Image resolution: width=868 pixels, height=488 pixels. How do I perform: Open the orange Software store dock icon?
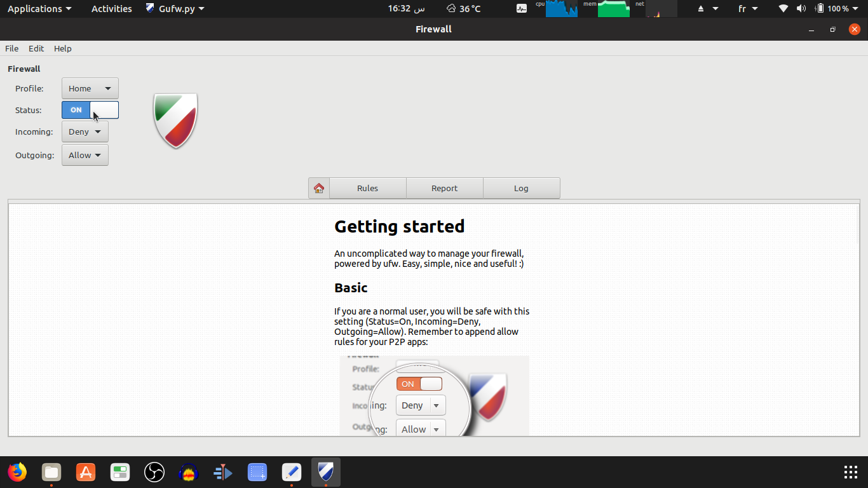[86, 472]
